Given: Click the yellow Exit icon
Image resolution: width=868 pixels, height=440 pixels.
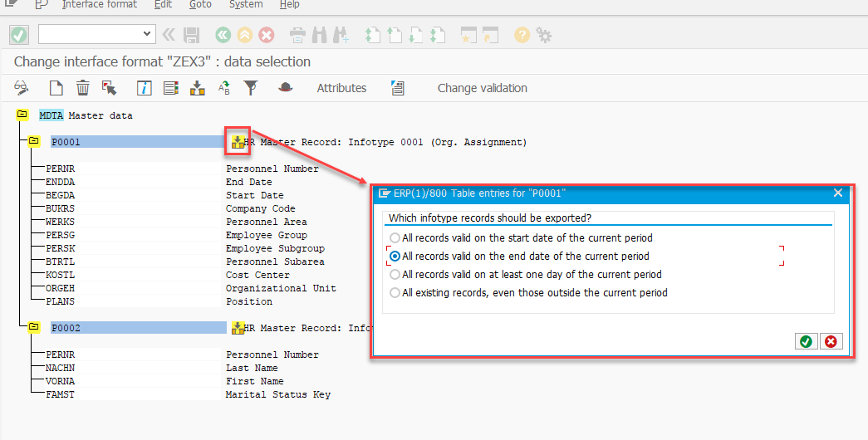Looking at the screenshot, I should click(x=245, y=36).
